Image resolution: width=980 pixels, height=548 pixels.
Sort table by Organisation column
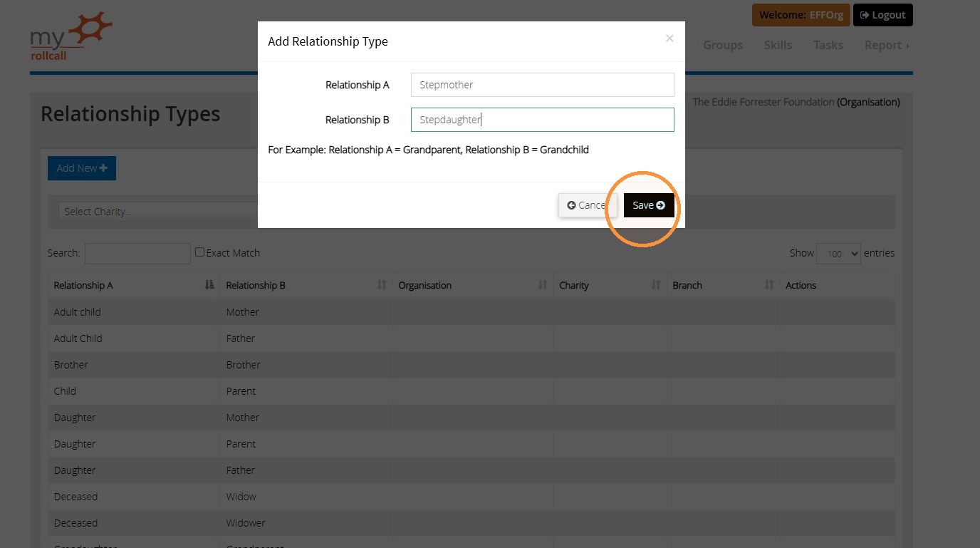click(x=473, y=285)
